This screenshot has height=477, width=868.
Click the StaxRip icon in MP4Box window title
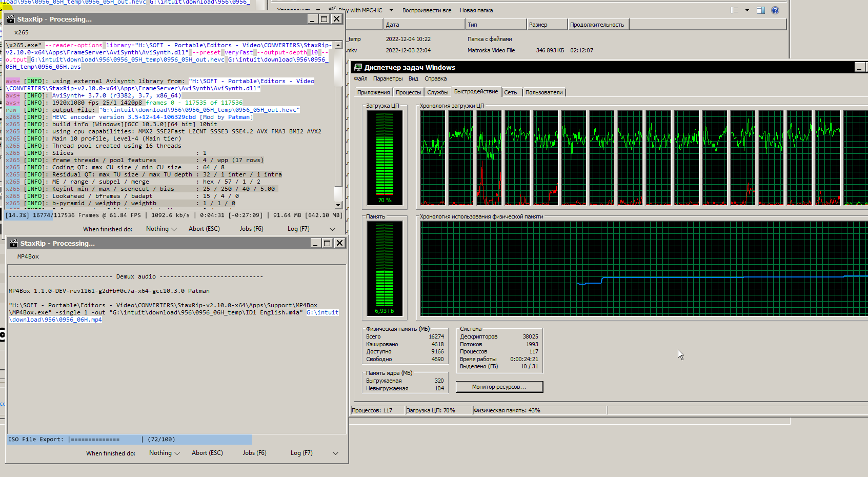[x=13, y=244]
